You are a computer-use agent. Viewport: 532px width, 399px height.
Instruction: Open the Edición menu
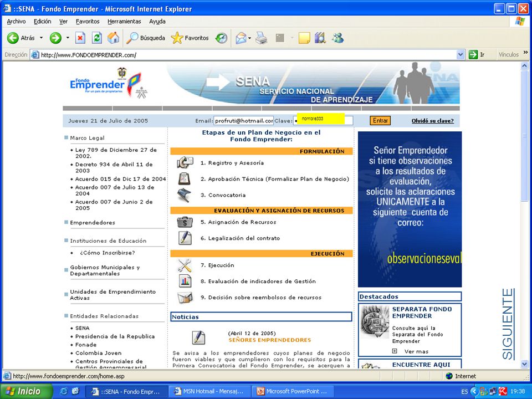tap(43, 22)
